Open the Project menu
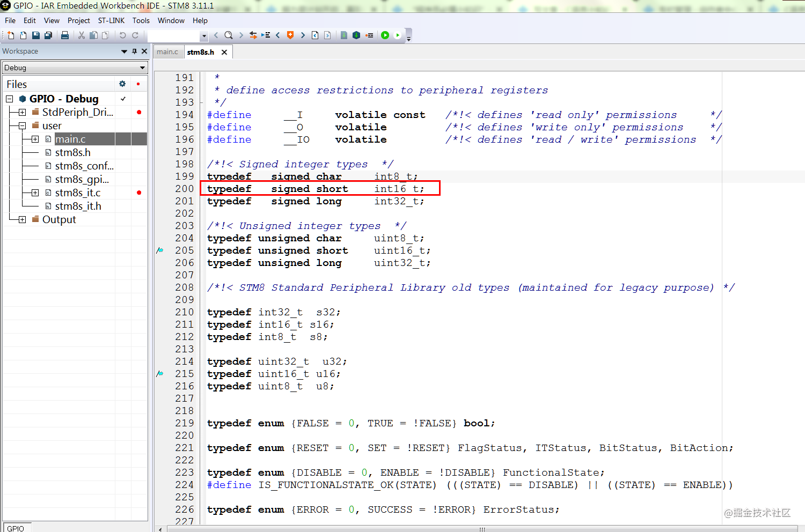Screen dimensions: 805x532 79,20
